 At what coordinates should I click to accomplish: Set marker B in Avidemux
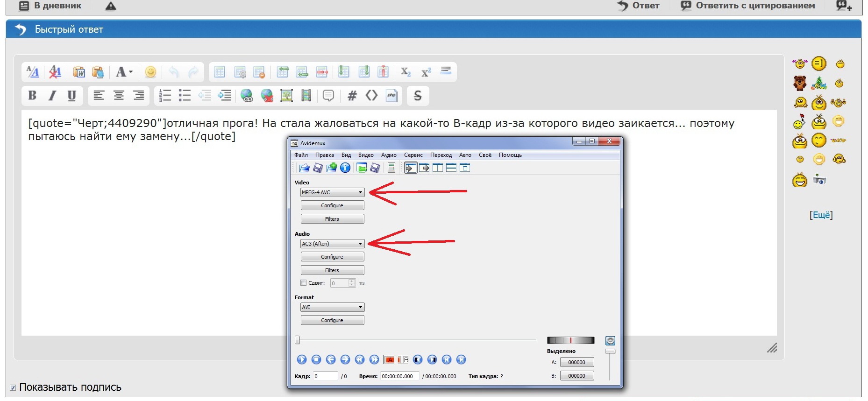click(x=403, y=359)
